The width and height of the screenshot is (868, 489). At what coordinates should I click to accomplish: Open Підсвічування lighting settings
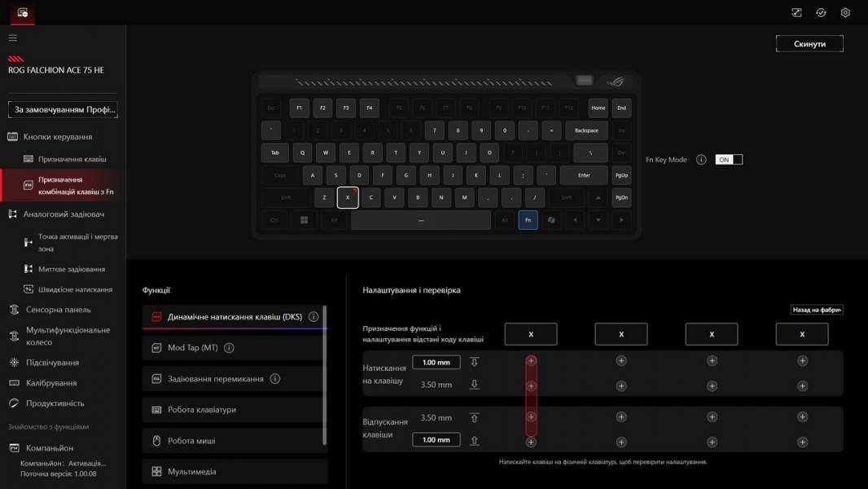[x=54, y=363]
